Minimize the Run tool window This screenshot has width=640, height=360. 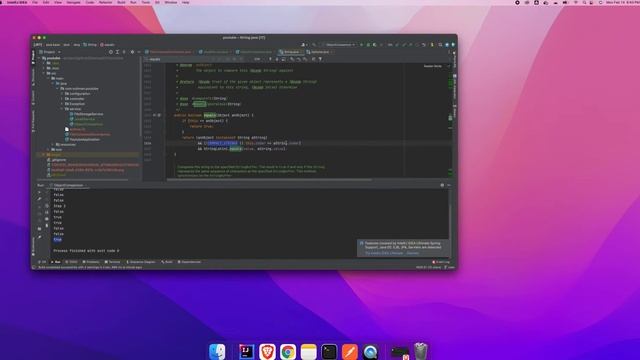[449, 185]
